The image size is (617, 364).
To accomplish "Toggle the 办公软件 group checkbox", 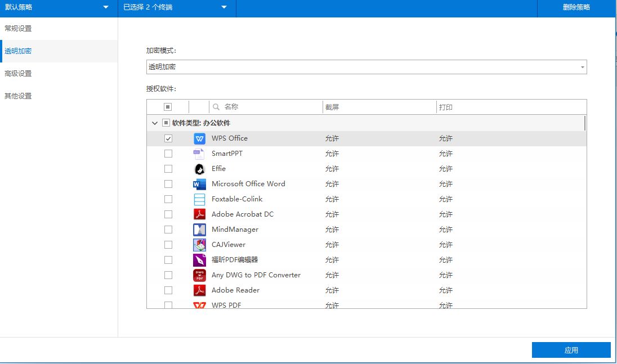I will (166, 123).
